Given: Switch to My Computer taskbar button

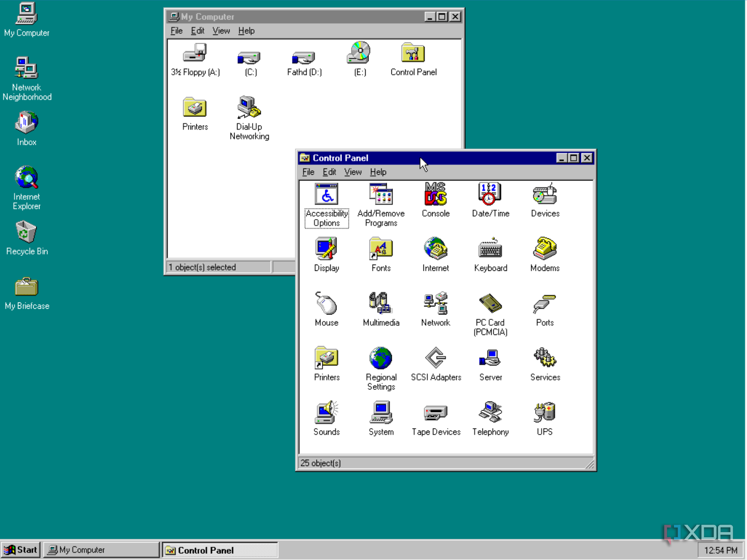Looking at the screenshot, I should (x=101, y=550).
